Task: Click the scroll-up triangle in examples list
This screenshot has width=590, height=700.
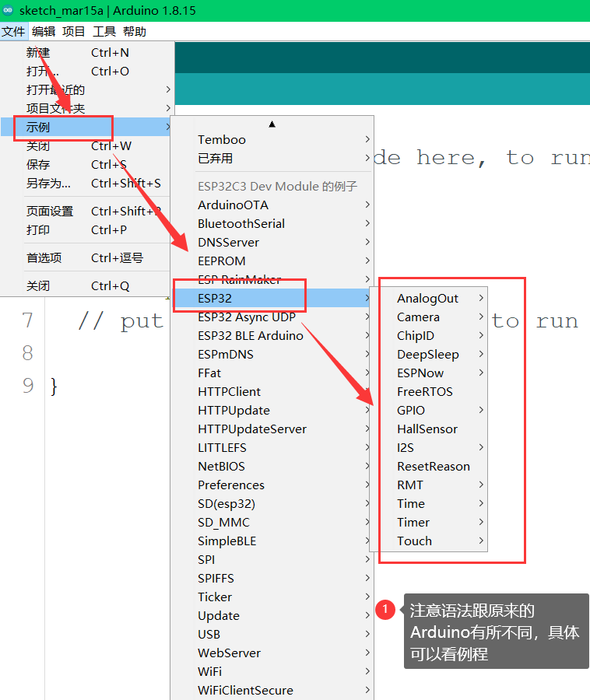Action: click(x=272, y=124)
